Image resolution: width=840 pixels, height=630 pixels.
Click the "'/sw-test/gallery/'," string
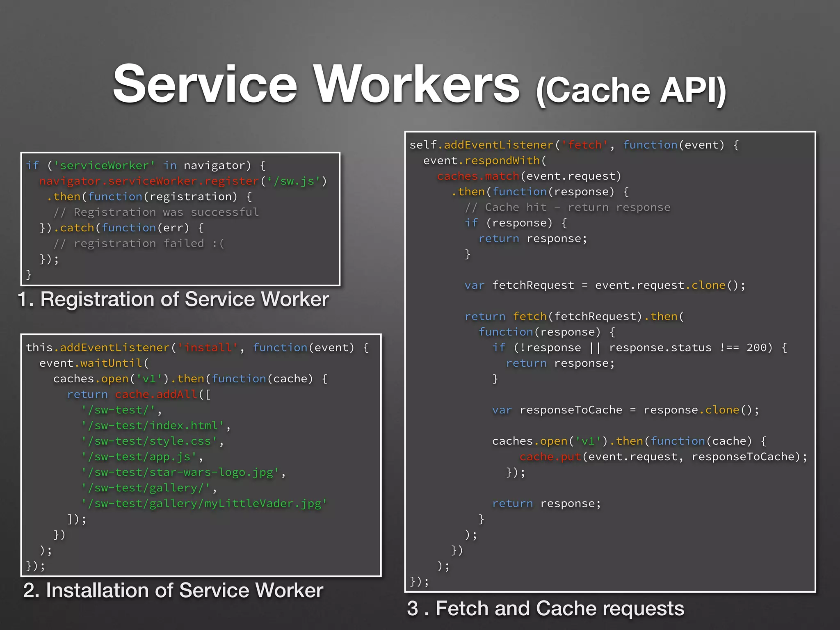149,488
